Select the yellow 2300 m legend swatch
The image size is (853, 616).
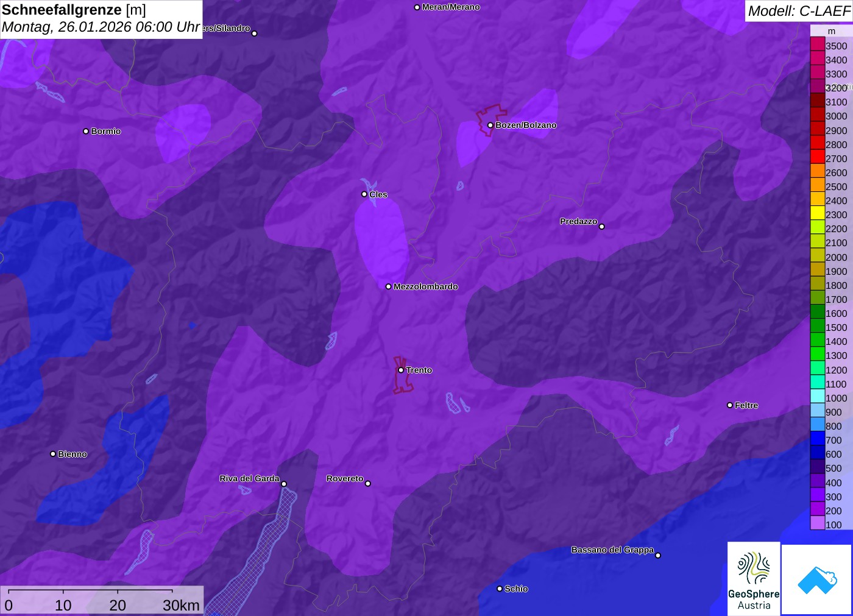pyautogui.click(x=817, y=214)
